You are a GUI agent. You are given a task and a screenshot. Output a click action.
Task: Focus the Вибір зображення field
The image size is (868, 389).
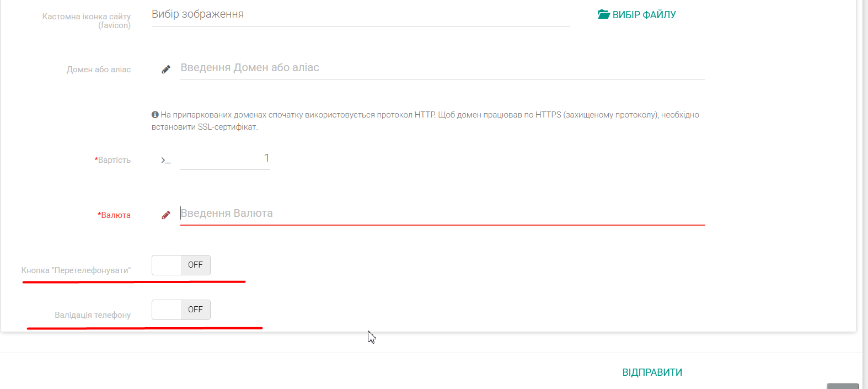(360, 15)
